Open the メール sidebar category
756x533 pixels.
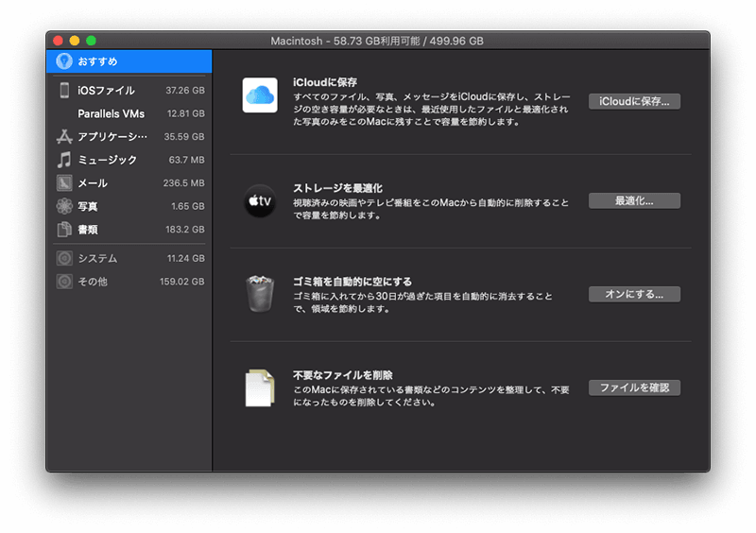[129, 182]
